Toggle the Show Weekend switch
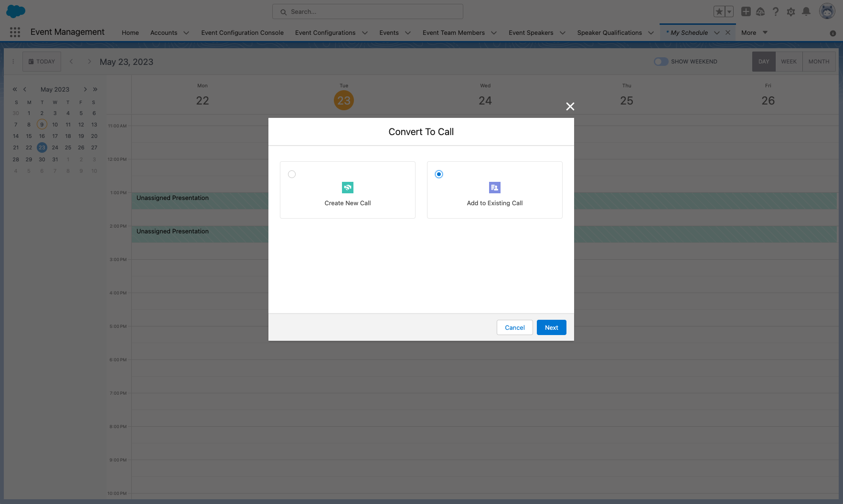This screenshot has width=843, height=504. point(661,62)
